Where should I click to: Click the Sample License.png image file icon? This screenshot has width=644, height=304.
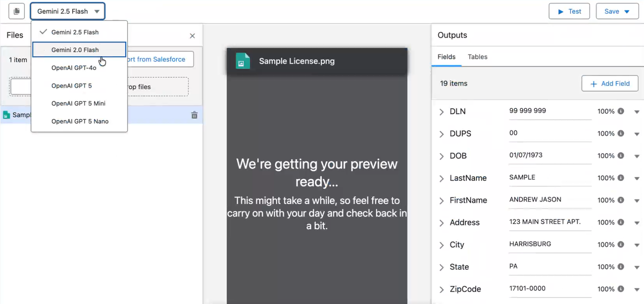[x=243, y=61]
